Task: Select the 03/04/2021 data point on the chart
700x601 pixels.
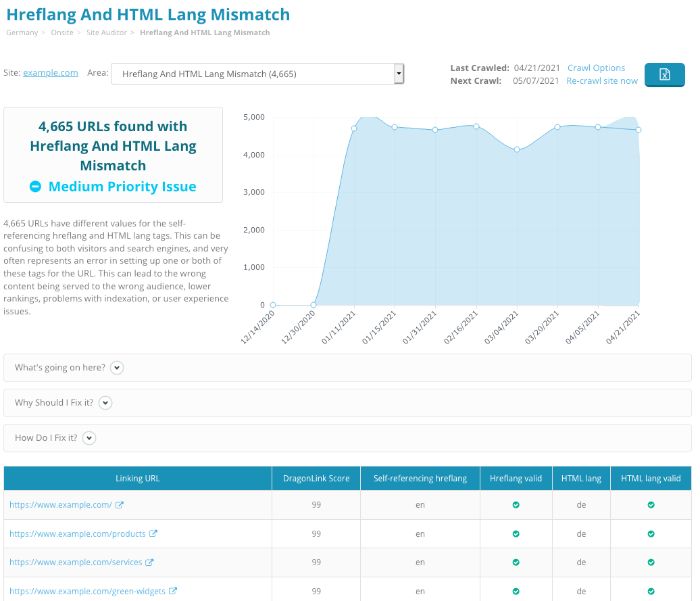Action: click(x=516, y=149)
